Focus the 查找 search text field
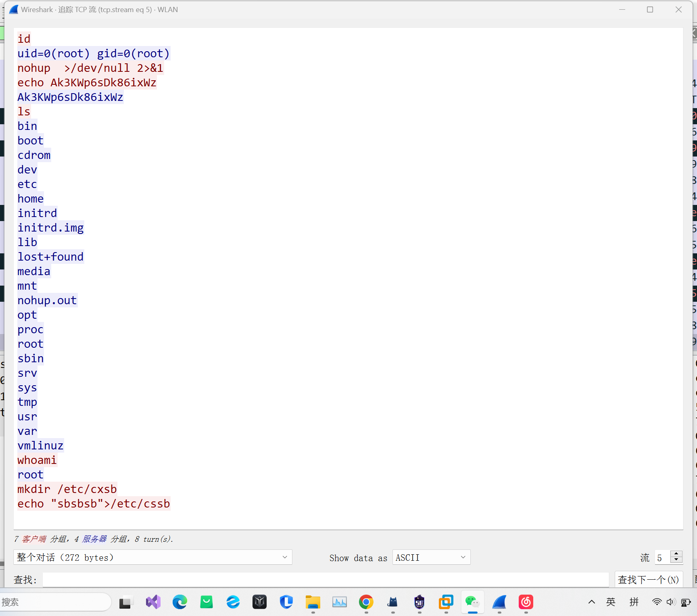 tap(326, 580)
